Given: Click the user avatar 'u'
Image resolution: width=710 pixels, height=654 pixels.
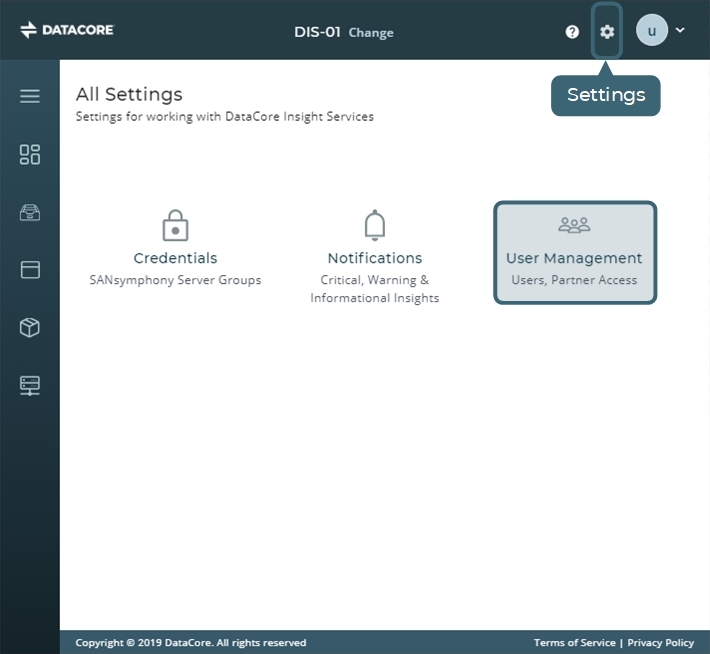Looking at the screenshot, I should (x=652, y=30).
